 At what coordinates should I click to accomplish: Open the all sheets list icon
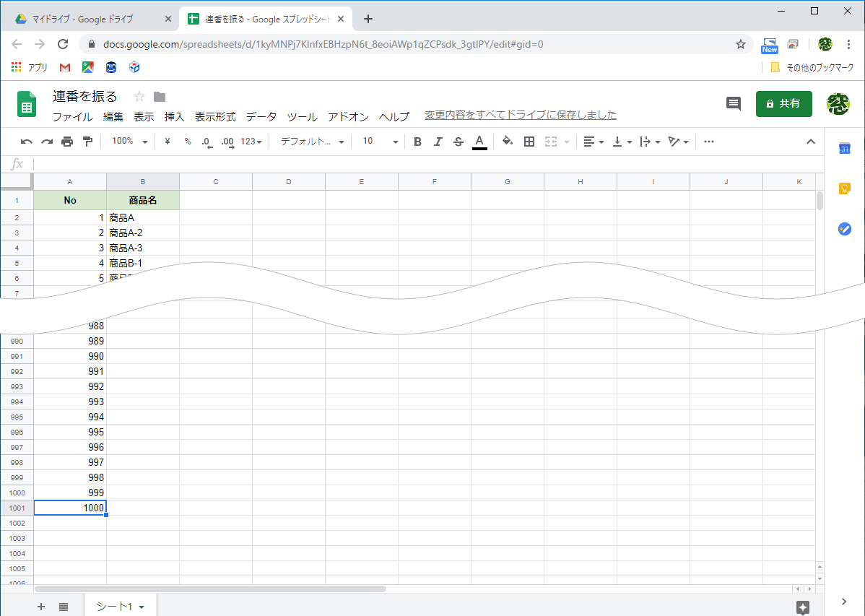point(64,607)
